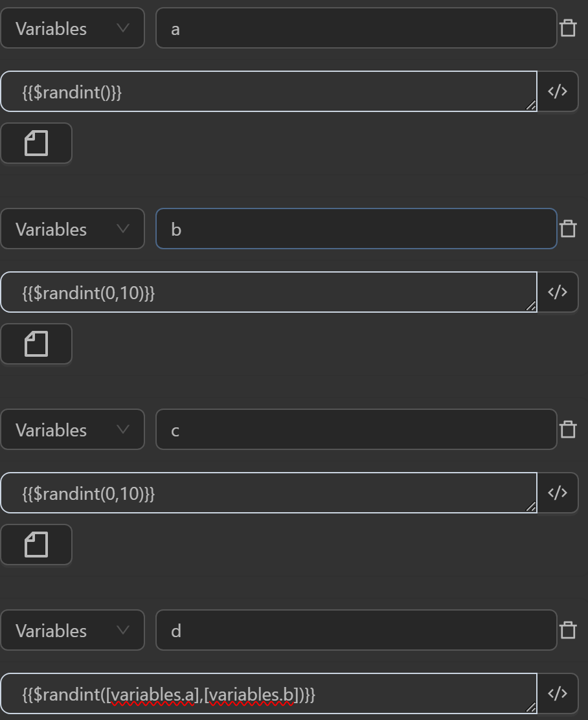Click value field with variables.a and variables.b

click(x=268, y=693)
